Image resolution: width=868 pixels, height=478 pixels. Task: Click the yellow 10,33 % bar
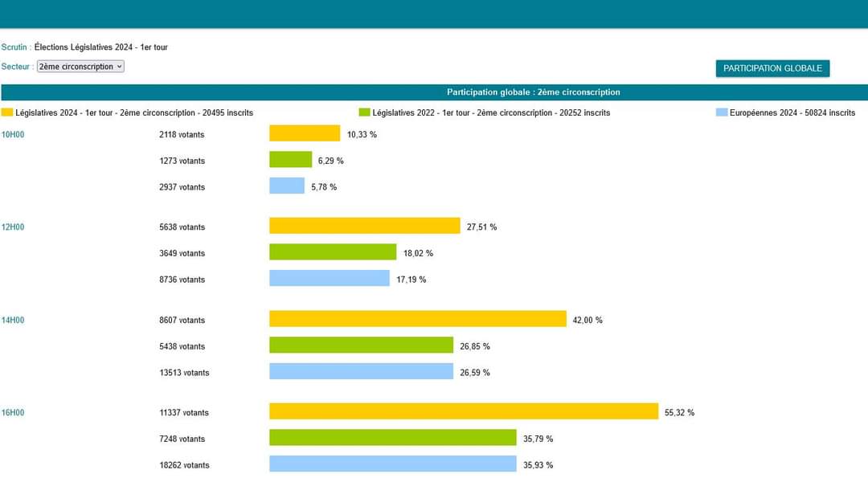point(305,133)
